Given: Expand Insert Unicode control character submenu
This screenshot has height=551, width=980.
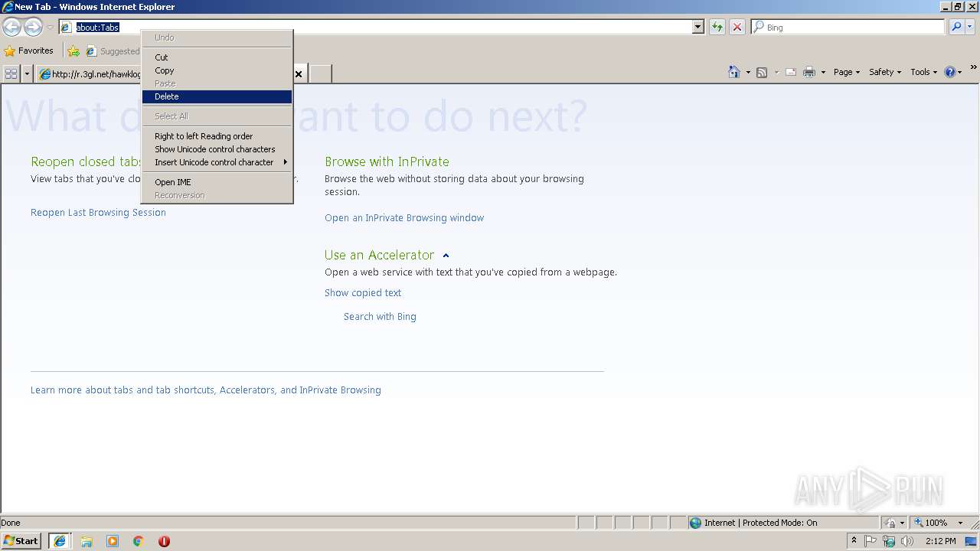Looking at the screenshot, I should coord(217,162).
